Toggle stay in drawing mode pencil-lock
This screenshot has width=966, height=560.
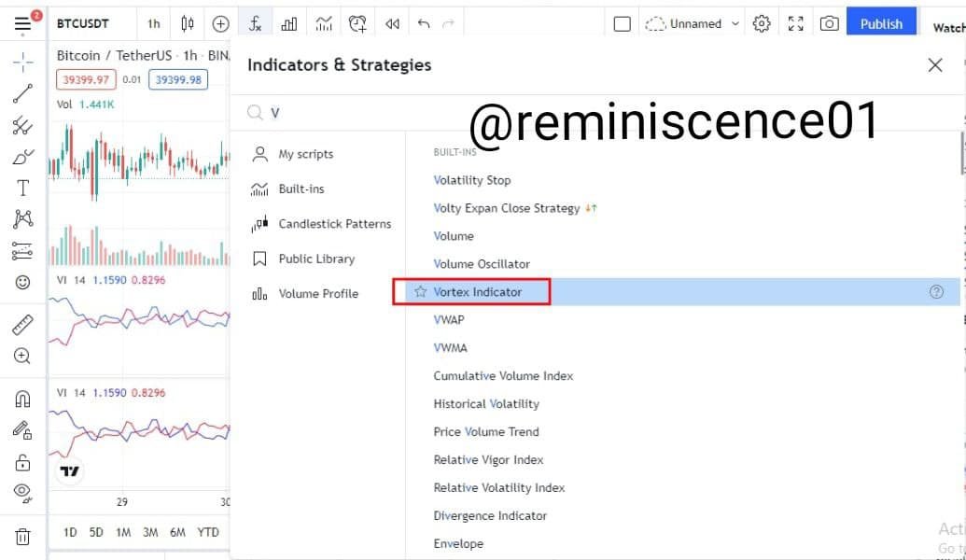[x=22, y=430]
